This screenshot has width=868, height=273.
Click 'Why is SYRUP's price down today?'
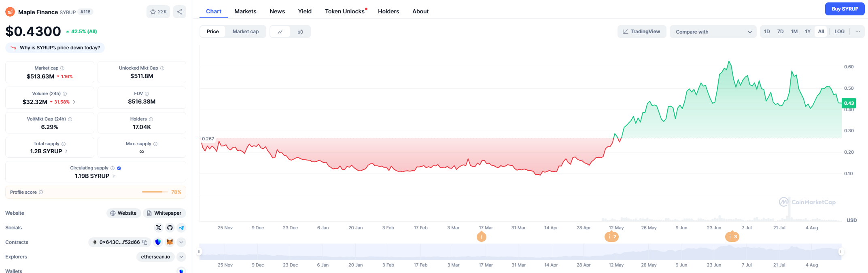pyautogui.click(x=55, y=48)
